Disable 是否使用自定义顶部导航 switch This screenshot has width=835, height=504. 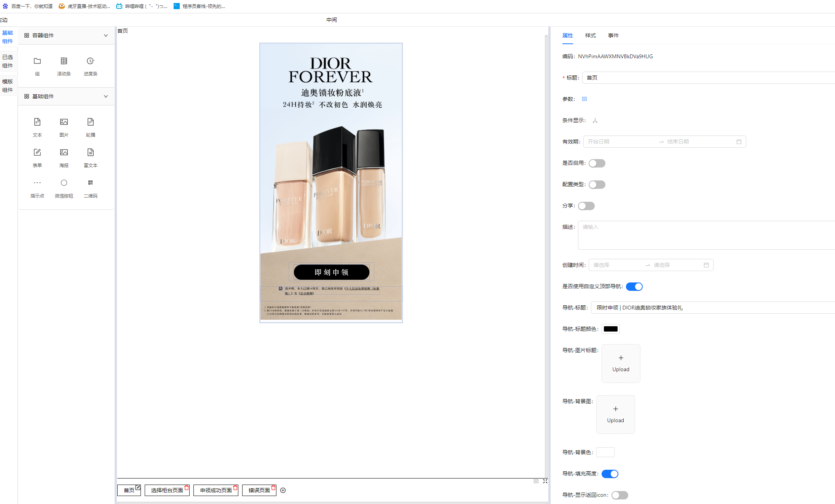634,287
